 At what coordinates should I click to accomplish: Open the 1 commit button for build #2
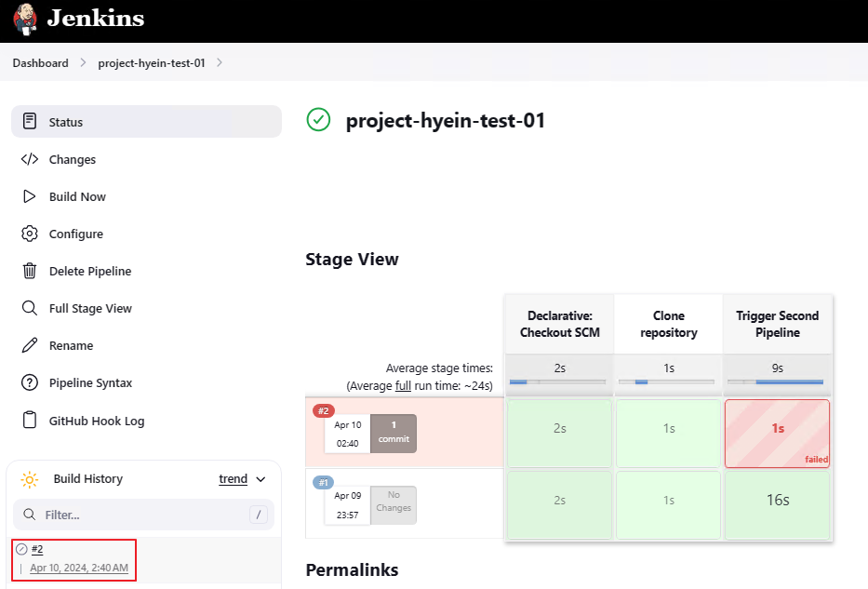394,433
